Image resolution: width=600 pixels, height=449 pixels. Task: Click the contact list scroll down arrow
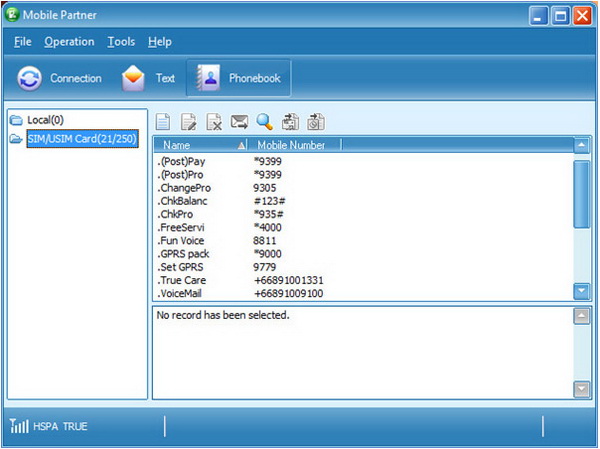(582, 291)
